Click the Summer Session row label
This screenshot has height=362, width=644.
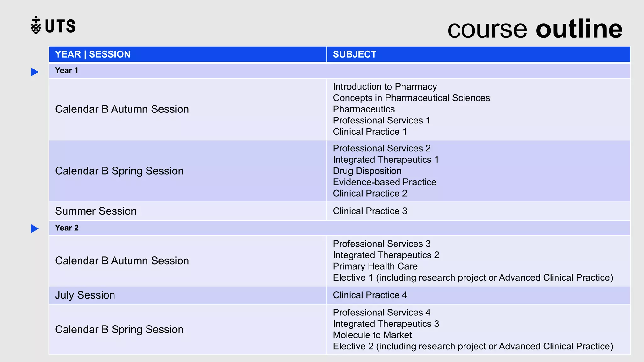96,211
